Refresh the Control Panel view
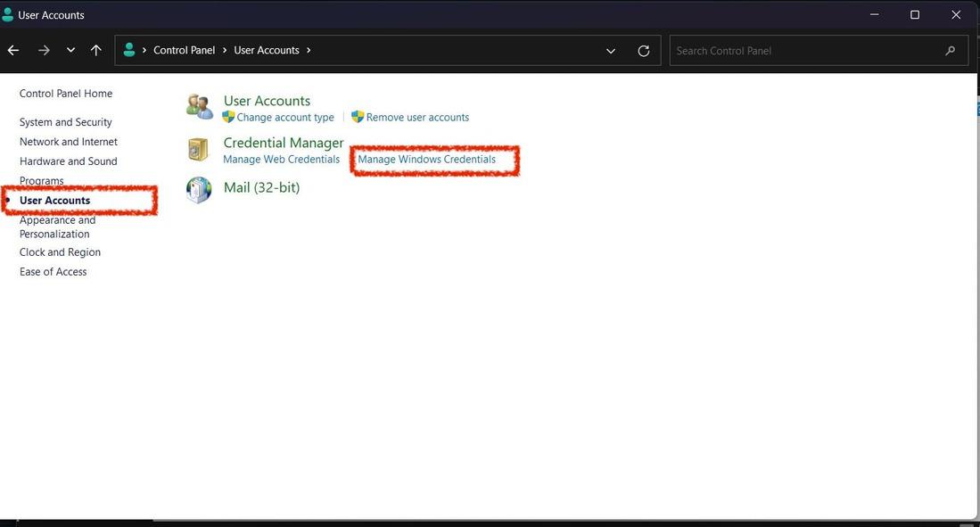Screen dimensions: 980x527 pyautogui.click(x=643, y=51)
